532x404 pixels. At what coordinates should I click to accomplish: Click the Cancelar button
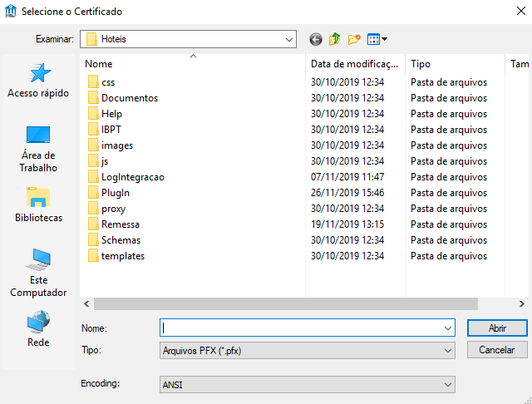point(497,350)
